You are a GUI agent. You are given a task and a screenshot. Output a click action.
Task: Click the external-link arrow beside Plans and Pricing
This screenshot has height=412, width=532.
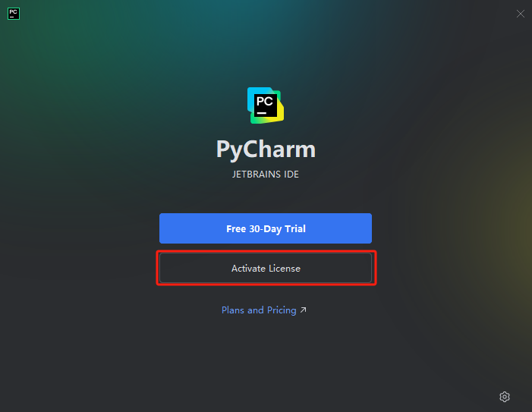tap(304, 310)
